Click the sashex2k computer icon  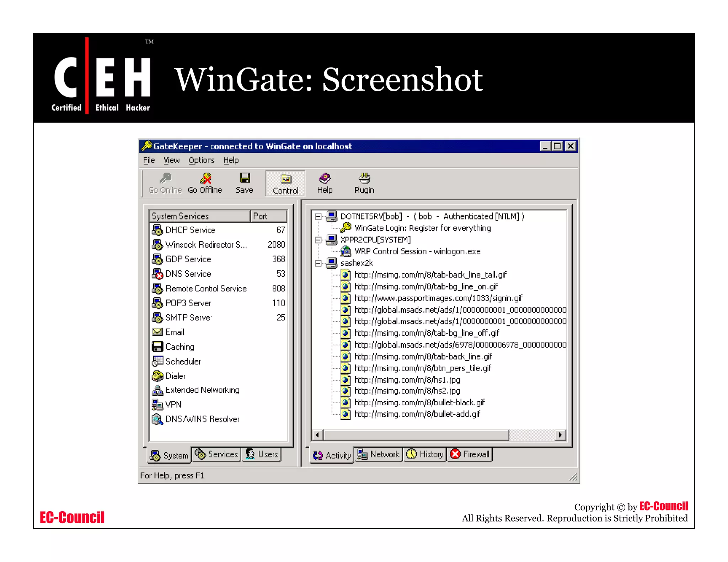[331, 263]
